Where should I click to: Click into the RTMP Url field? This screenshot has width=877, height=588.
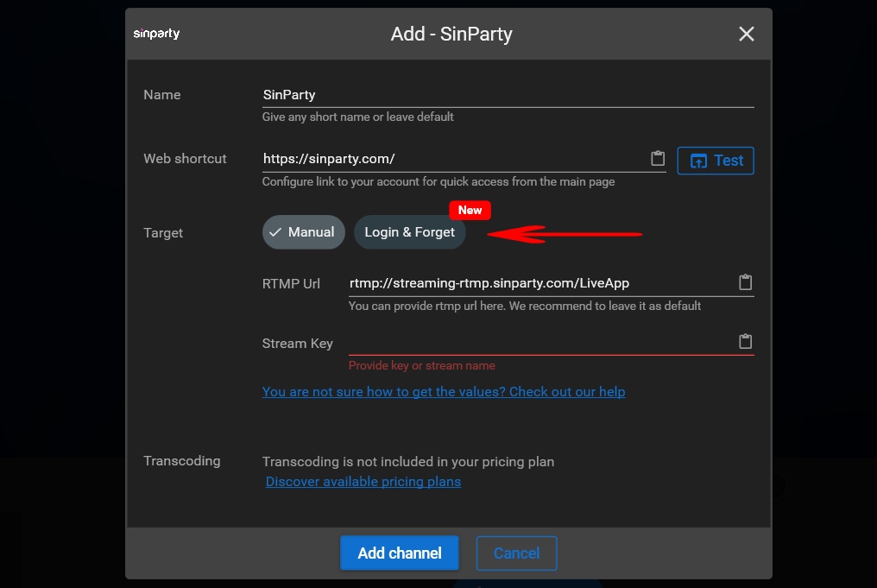tap(540, 283)
